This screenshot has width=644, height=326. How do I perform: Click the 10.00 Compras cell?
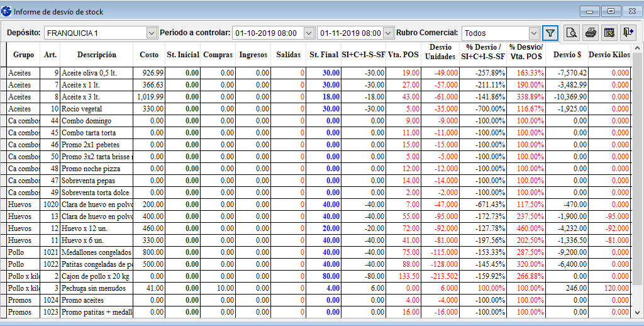[x=218, y=288]
